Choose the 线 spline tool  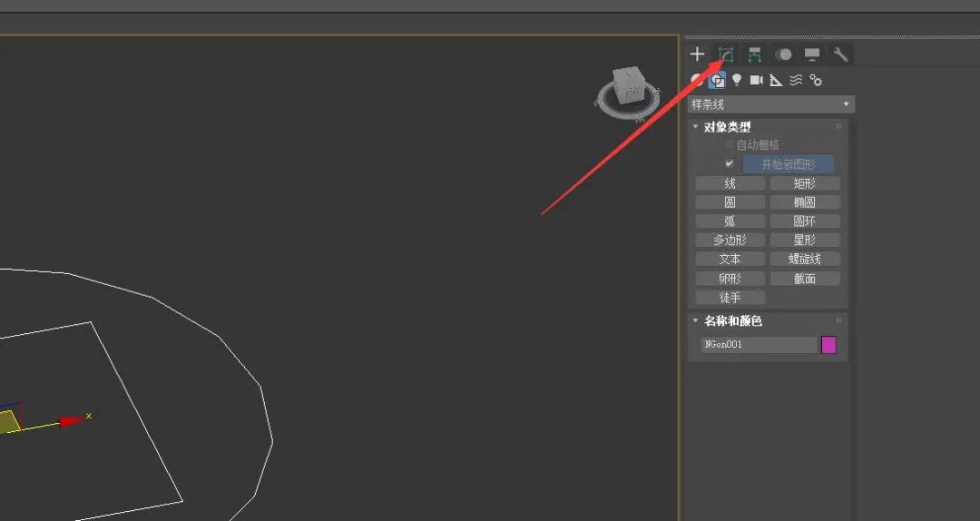pyautogui.click(x=730, y=184)
